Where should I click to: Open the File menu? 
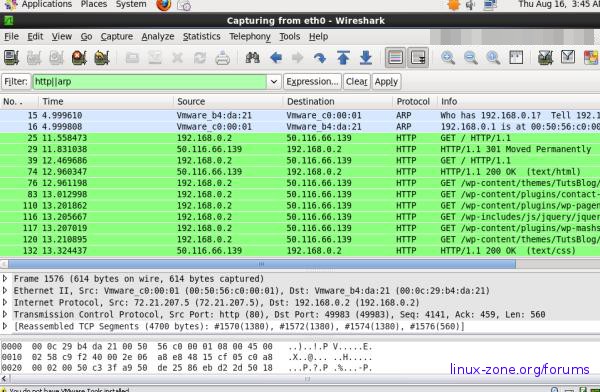11,36
